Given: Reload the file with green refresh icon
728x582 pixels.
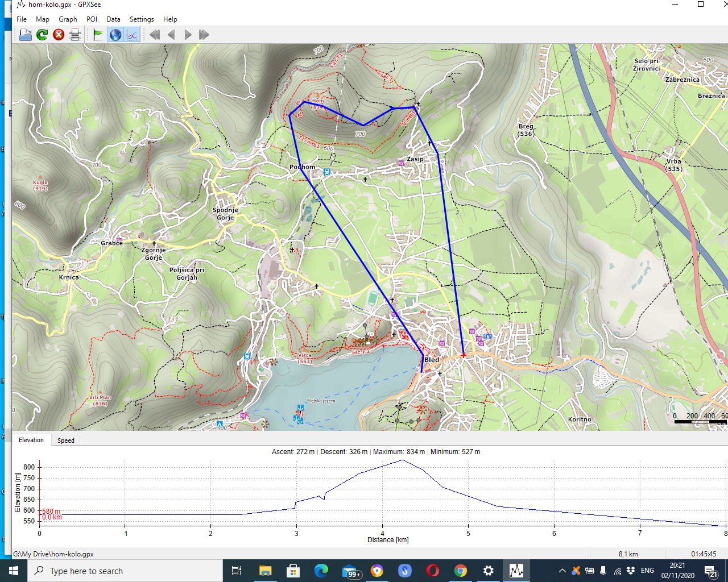Looking at the screenshot, I should pyautogui.click(x=42, y=35).
